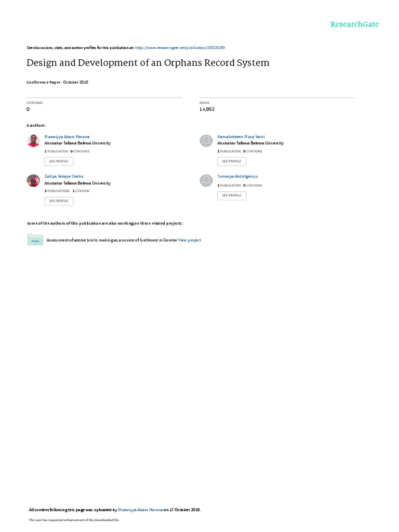Viewport: 399px width, 532px height.
Task: Open the researchgate.net publication URL
Action: click(x=180, y=48)
